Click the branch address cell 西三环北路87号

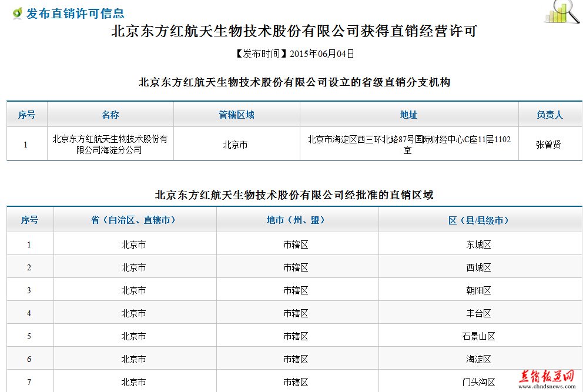[409, 145]
